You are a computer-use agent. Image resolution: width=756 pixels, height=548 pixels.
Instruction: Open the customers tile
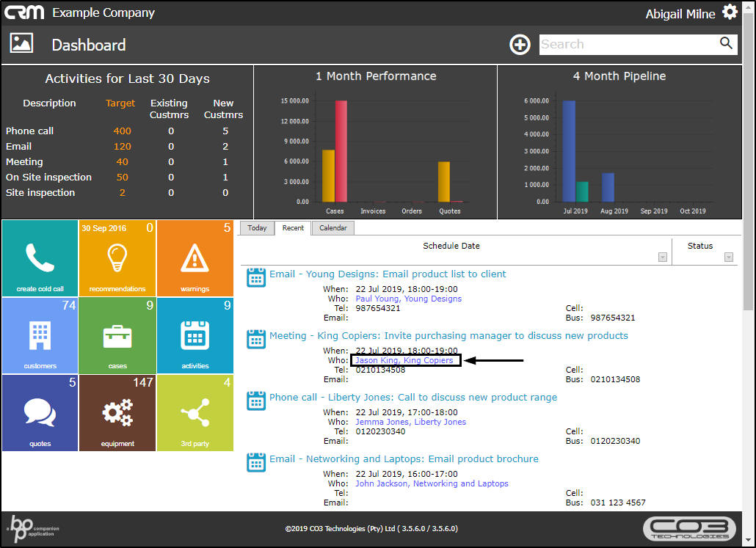tap(40, 335)
